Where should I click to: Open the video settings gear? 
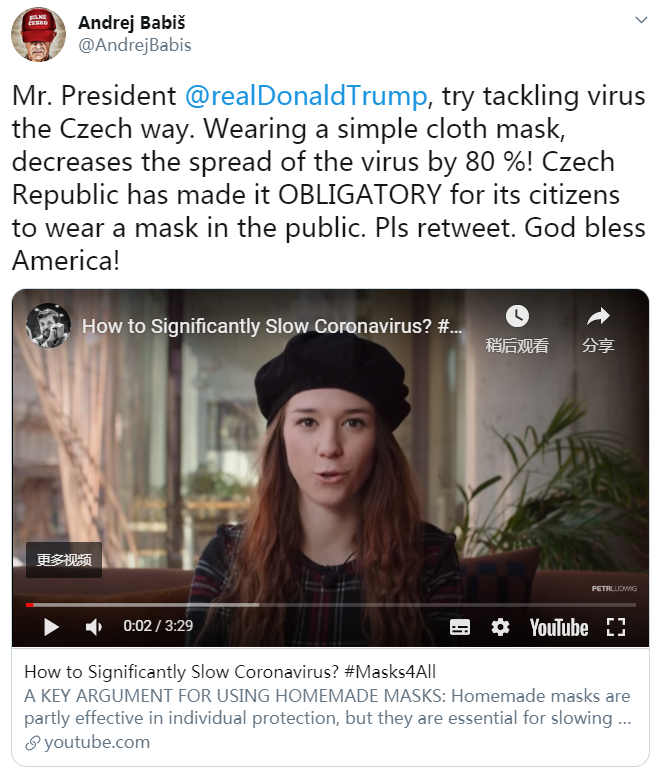(500, 627)
